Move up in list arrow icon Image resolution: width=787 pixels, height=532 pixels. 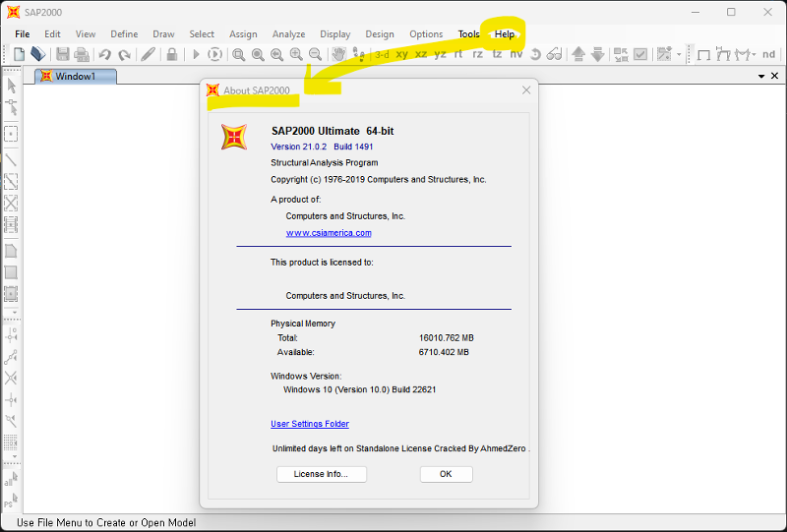pyautogui.click(x=578, y=54)
